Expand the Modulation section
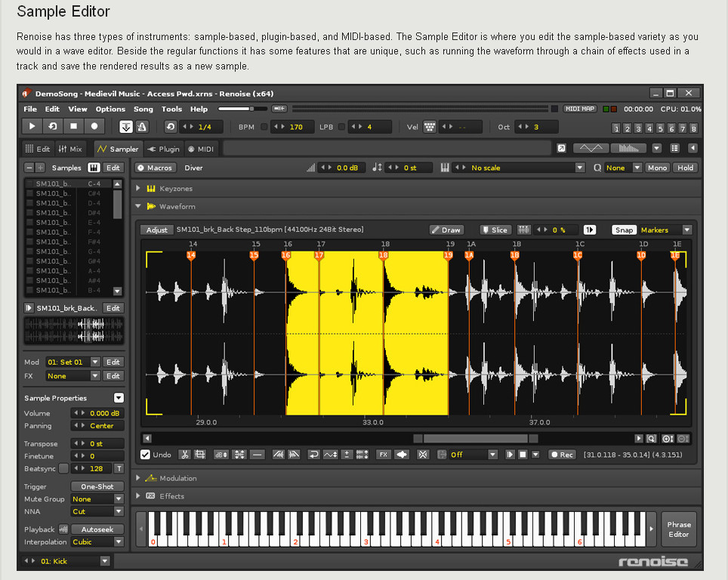Screen dimensions: 728x580 (x=138, y=478)
